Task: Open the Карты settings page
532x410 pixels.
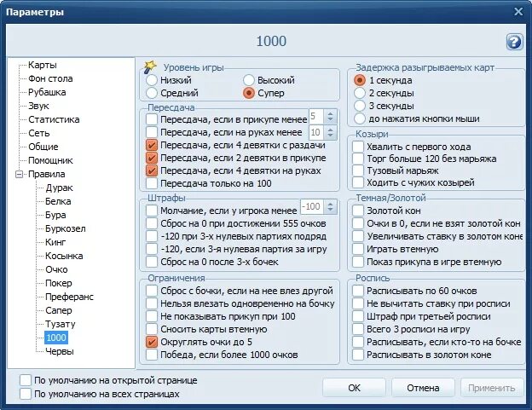Action: 43,65
